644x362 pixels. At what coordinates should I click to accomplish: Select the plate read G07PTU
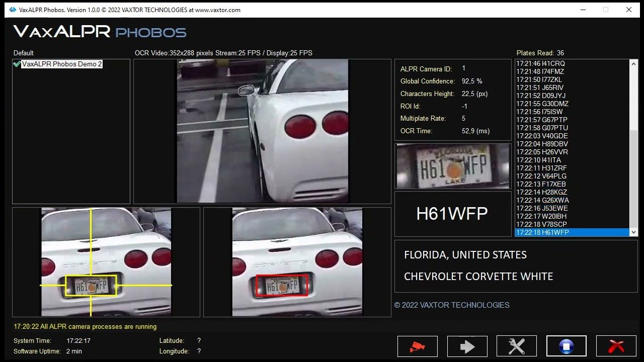[572, 128]
